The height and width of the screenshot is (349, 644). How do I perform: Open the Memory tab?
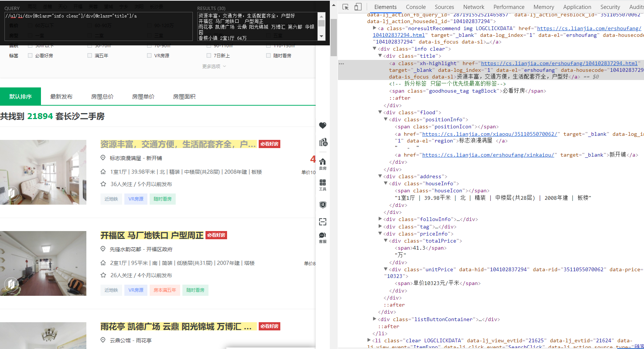pos(544,7)
